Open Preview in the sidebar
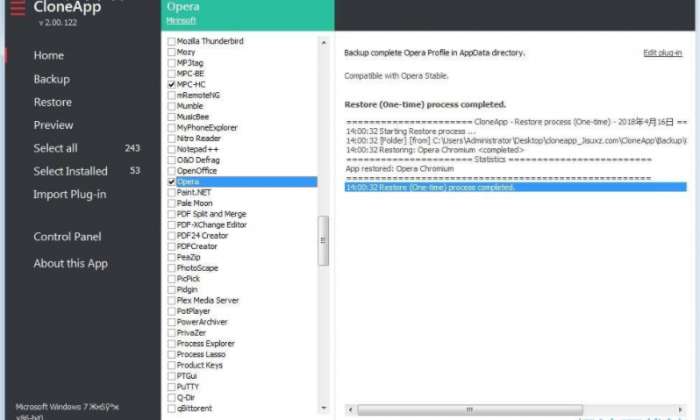This screenshot has height=420, width=700. pos(54,125)
